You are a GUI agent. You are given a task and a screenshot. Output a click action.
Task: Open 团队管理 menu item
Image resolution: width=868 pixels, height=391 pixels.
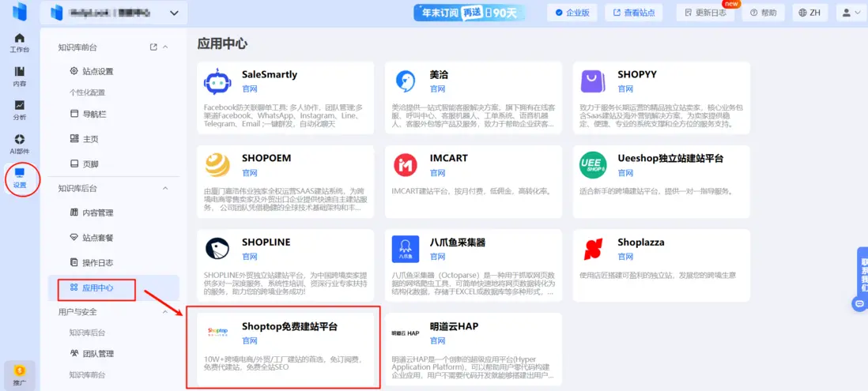point(92,353)
